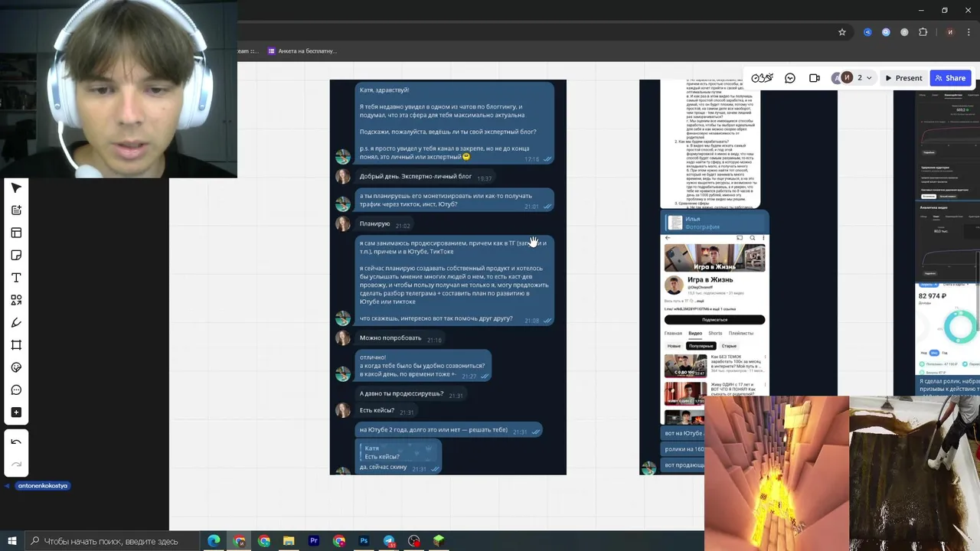Image resolution: width=980 pixels, height=551 pixels.
Task: Open Telegram from the taskbar
Action: coord(389,541)
